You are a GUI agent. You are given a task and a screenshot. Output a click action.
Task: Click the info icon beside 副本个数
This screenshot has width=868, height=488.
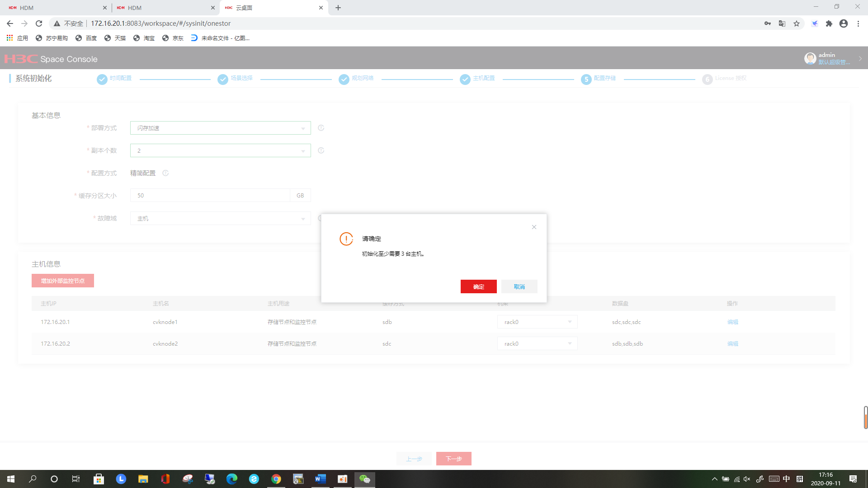(x=321, y=150)
